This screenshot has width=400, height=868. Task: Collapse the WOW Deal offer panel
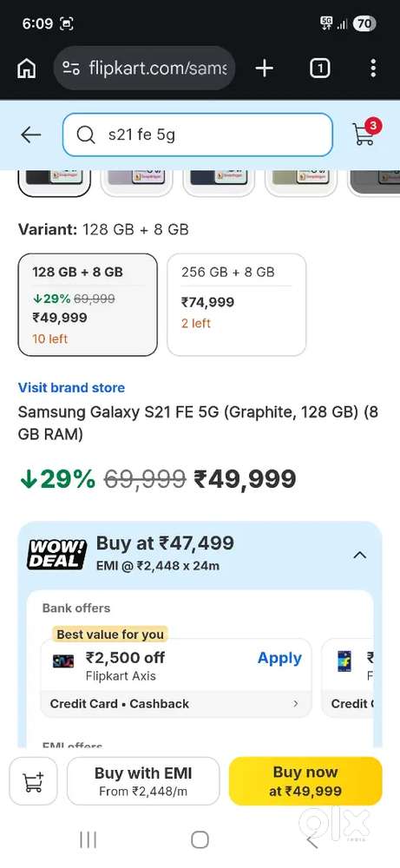click(x=359, y=555)
